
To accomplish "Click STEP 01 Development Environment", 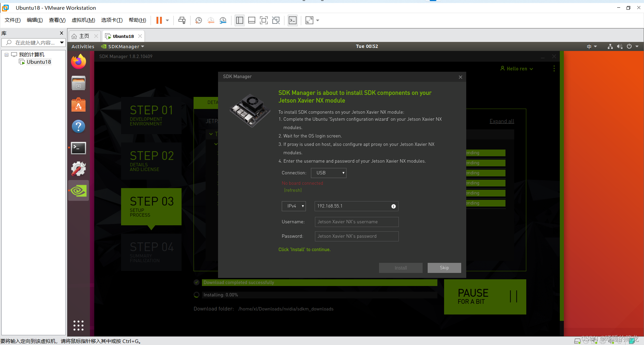I will tap(151, 115).
